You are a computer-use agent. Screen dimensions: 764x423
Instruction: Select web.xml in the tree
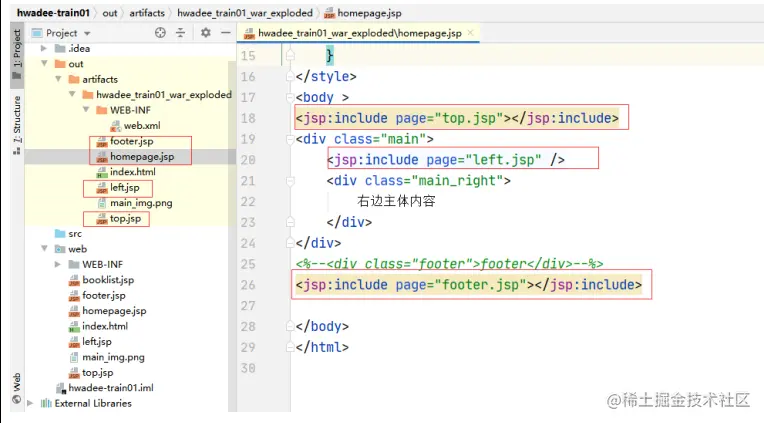(142, 126)
